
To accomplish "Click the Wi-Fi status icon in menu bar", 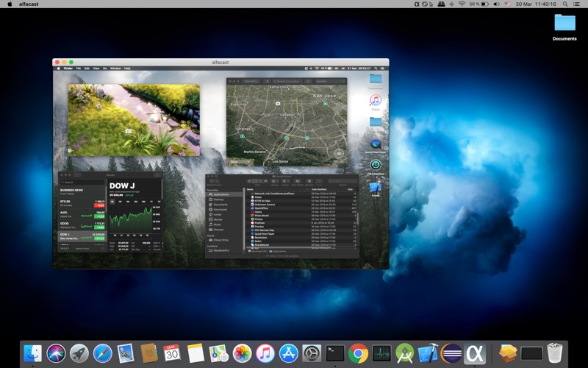I will (462, 4).
